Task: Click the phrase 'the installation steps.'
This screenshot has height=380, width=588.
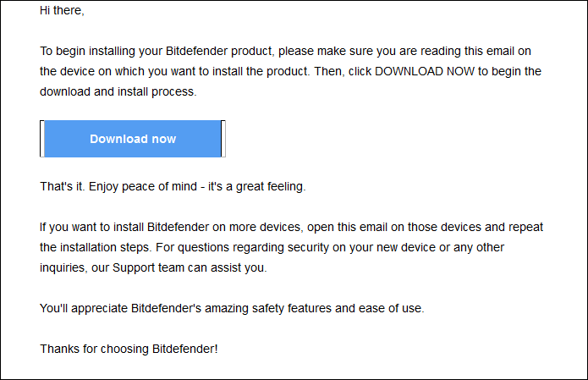Action: 96,248
